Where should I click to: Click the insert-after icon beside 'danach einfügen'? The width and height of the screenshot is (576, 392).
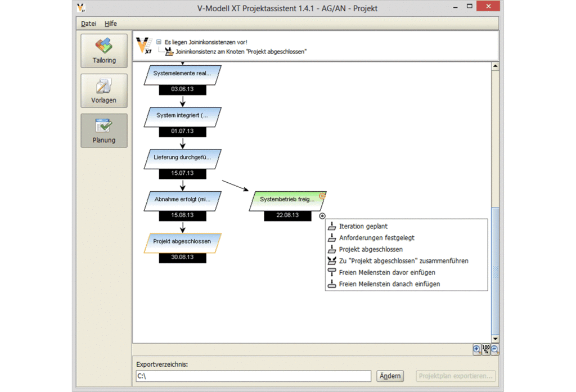332,283
